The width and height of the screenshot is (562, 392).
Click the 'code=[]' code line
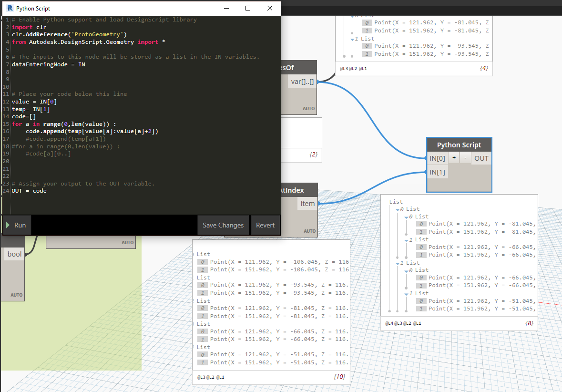coord(24,116)
